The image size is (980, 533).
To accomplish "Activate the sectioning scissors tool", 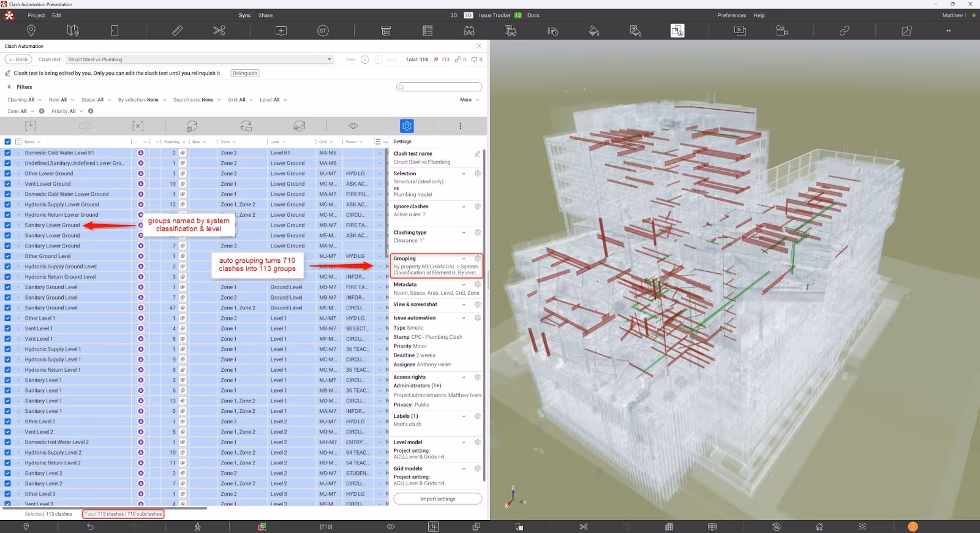I will pos(219,31).
